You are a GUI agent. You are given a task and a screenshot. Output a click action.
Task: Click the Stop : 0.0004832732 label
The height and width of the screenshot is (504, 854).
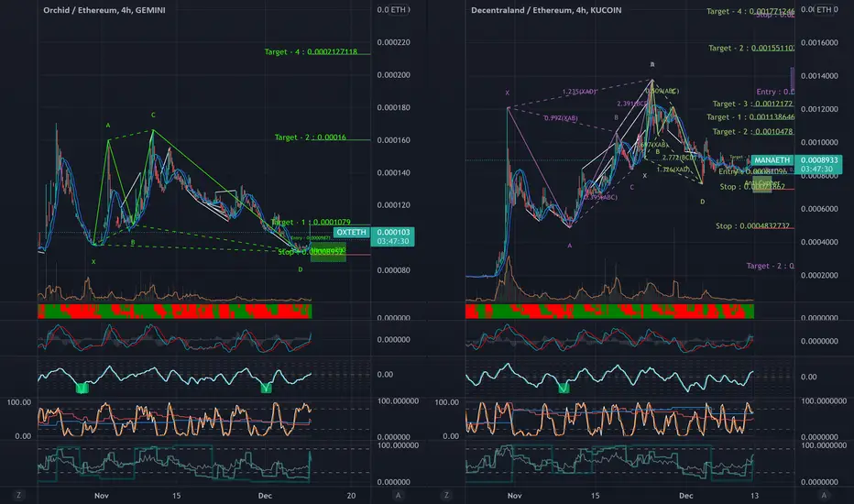point(752,225)
